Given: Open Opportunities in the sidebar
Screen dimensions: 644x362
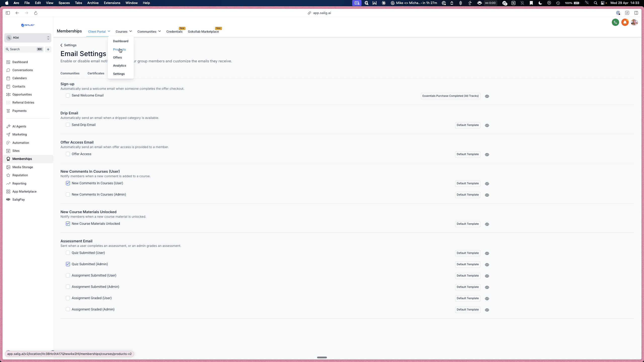Looking at the screenshot, I should [x=22, y=95].
